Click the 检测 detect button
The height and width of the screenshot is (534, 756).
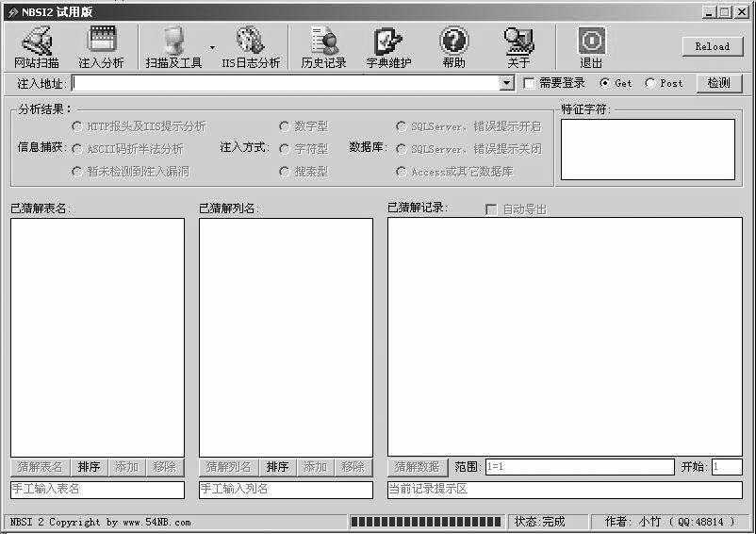[x=718, y=83]
